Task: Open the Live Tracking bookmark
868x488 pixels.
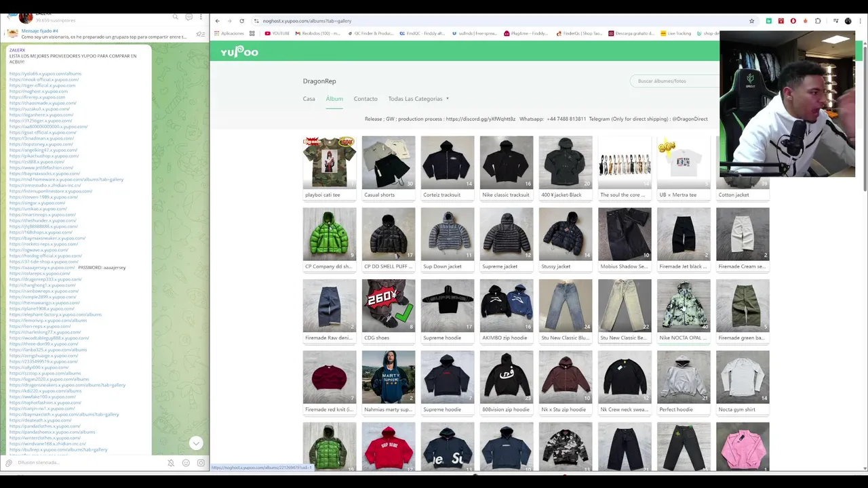Action: tap(676, 33)
